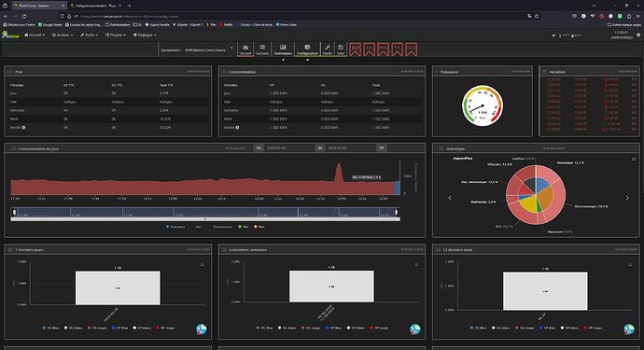Click the right handle of chart navigator

coord(397,212)
